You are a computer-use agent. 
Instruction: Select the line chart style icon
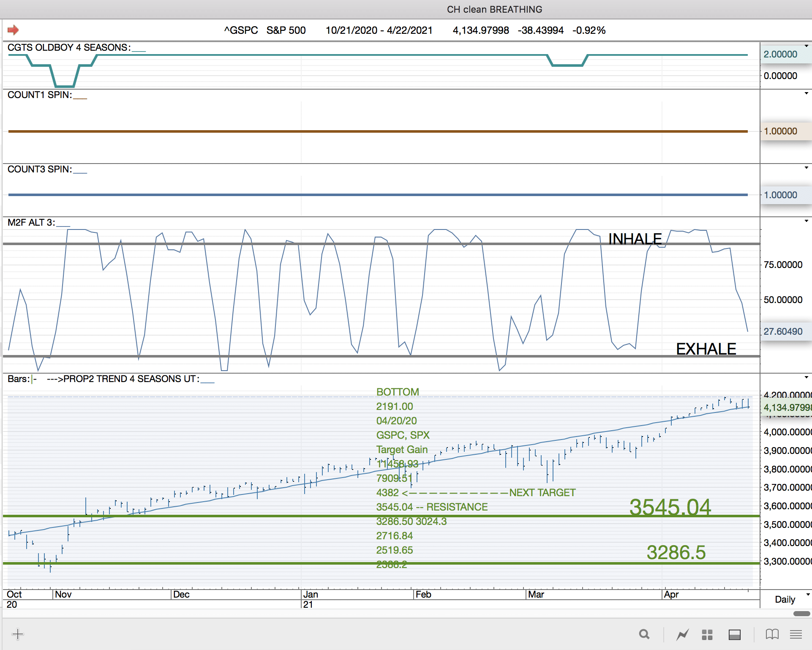(x=682, y=634)
